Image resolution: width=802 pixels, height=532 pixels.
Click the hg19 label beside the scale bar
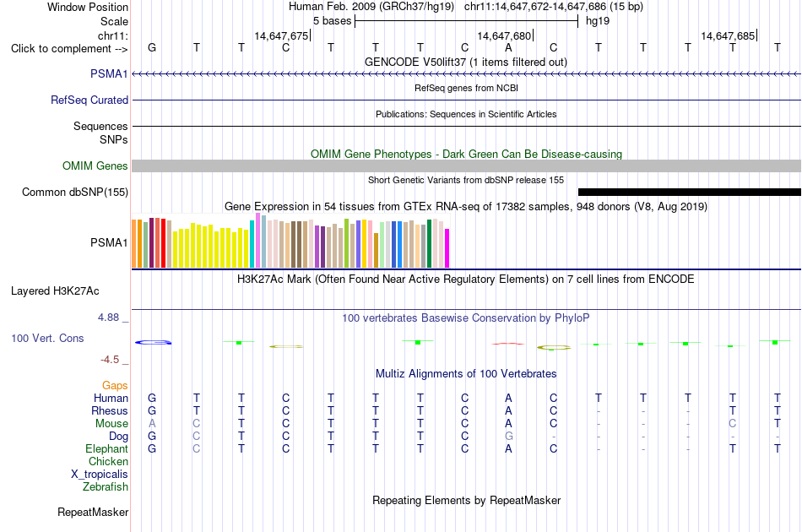point(598,21)
